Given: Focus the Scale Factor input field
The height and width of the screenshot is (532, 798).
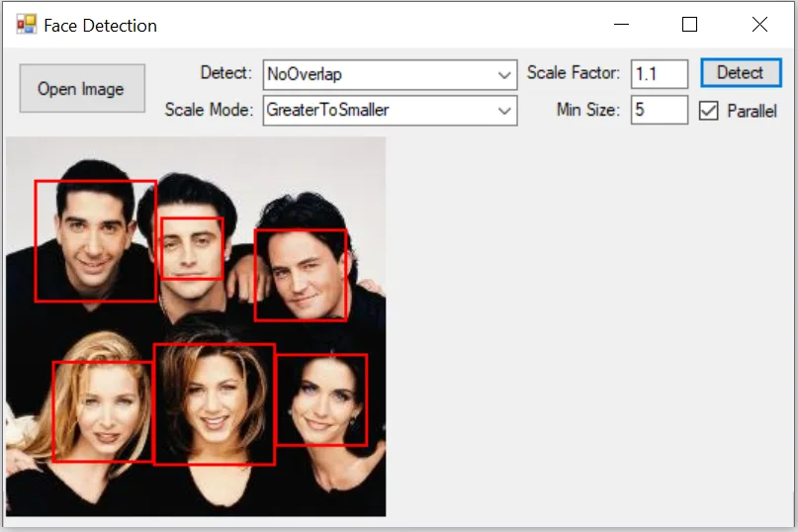Looking at the screenshot, I should tap(659, 74).
